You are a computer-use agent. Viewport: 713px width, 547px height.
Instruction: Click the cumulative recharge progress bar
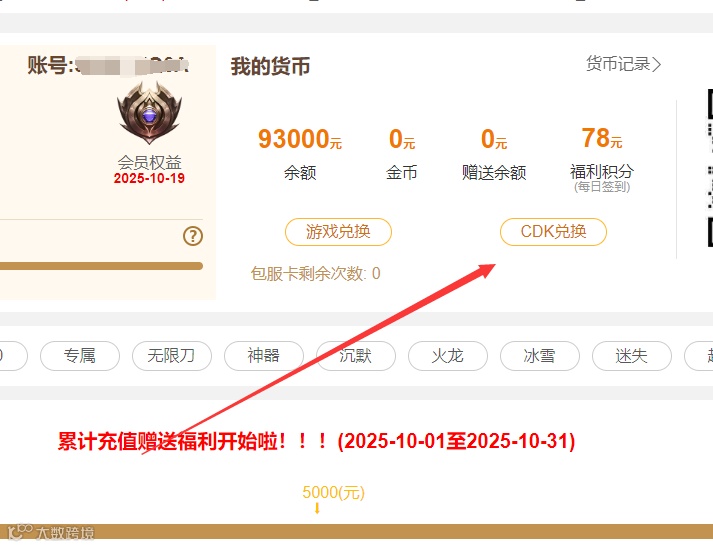click(x=356, y=531)
